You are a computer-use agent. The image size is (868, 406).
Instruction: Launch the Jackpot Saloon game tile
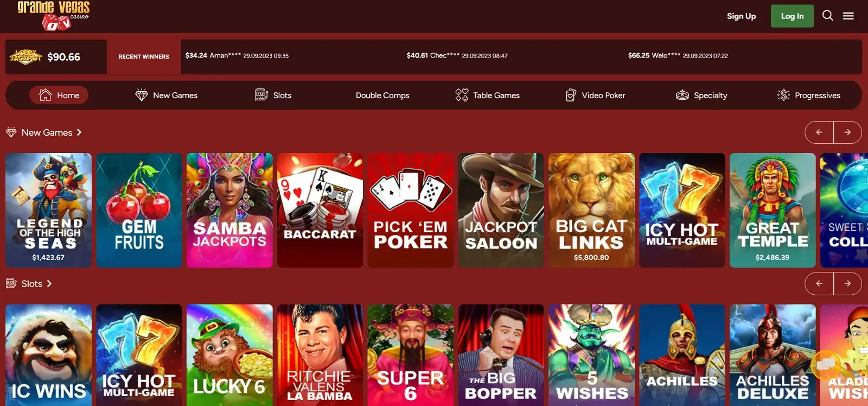(x=501, y=210)
